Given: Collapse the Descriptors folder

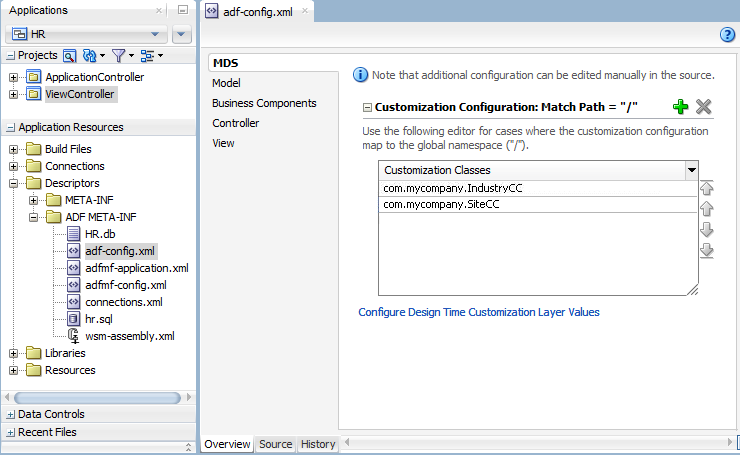Looking at the screenshot, I should 13,183.
